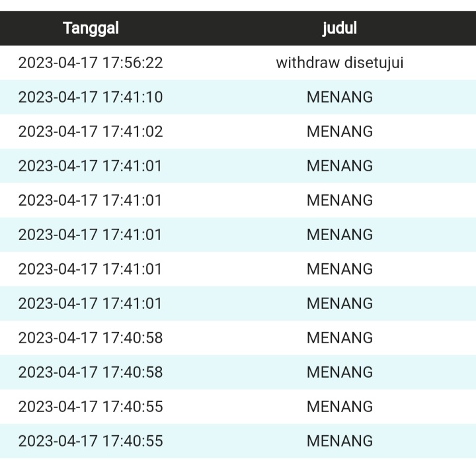Click MENANG in the first 17:41:01 row

tap(340, 166)
